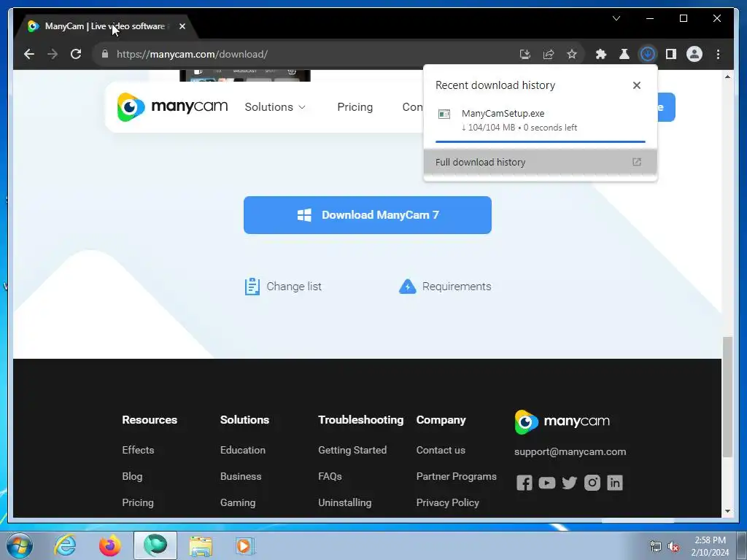The image size is (747, 560).
Task: Toggle the Downloads toolbar icon
Action: 648,54
